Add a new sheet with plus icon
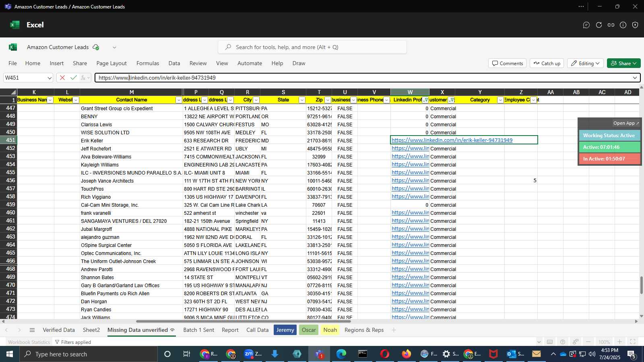This screenshot has width=644, height=362. [x=394, y=330]
